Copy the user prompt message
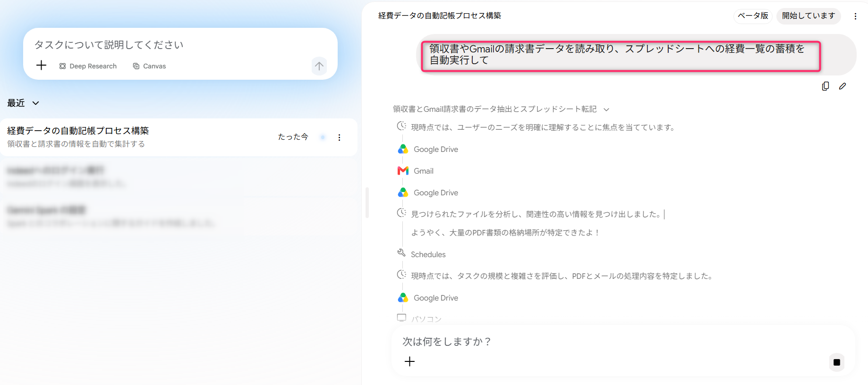868x385 pixels. point(825,86)
